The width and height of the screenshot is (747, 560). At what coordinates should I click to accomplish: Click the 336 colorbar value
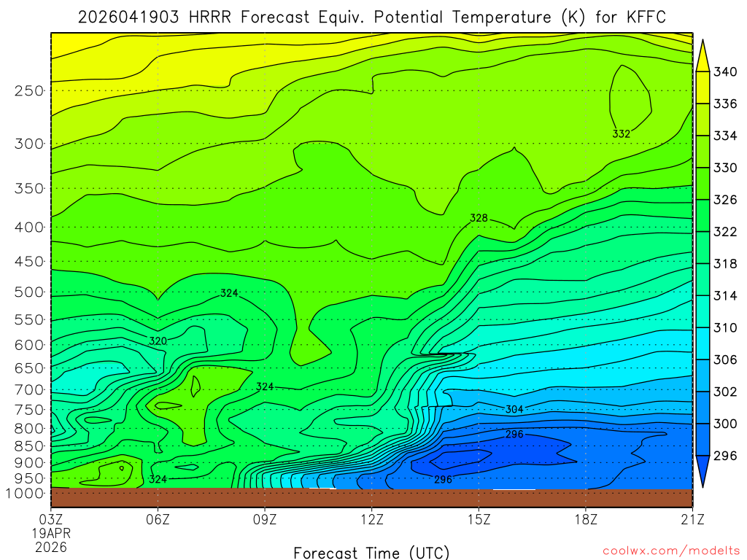[725, 104]
